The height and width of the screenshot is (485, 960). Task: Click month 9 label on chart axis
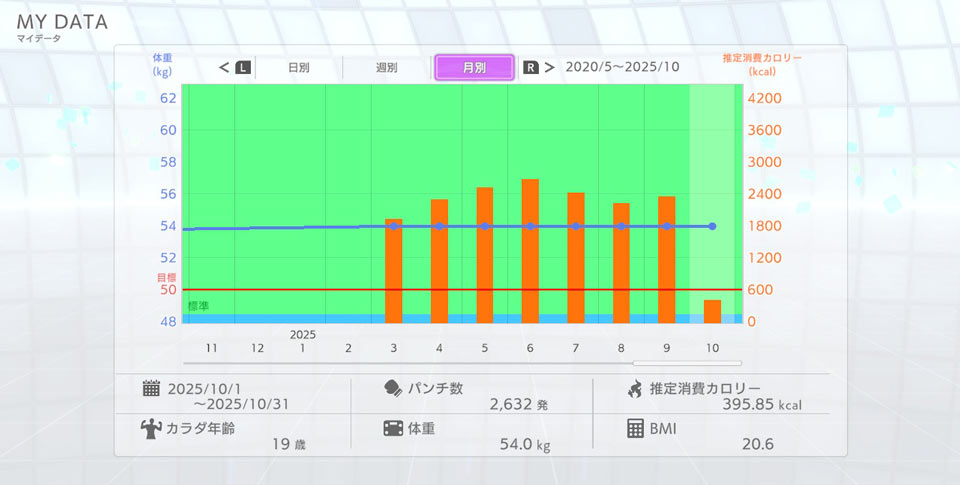pyautogui.click(x=667, y=348)
